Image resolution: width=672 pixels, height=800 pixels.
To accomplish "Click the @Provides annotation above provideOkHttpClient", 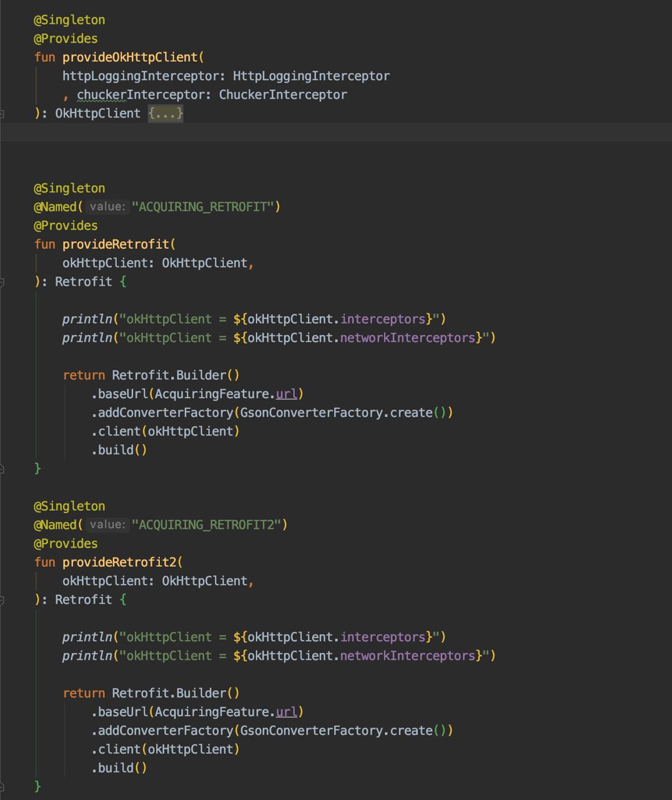I will (x=66, y=38).
